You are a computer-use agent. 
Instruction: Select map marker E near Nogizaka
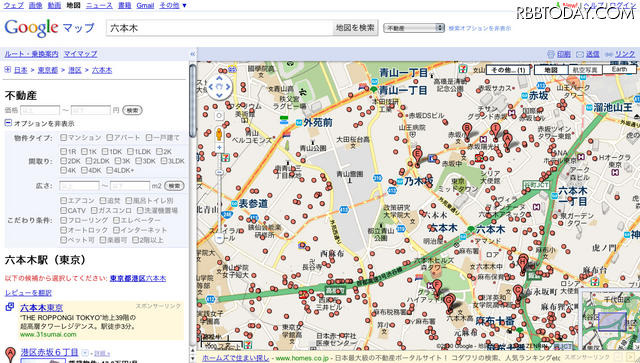417,157
